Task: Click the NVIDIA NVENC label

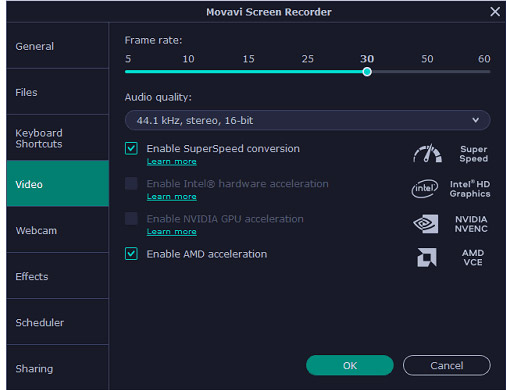Action: click(x=471, y=224)
